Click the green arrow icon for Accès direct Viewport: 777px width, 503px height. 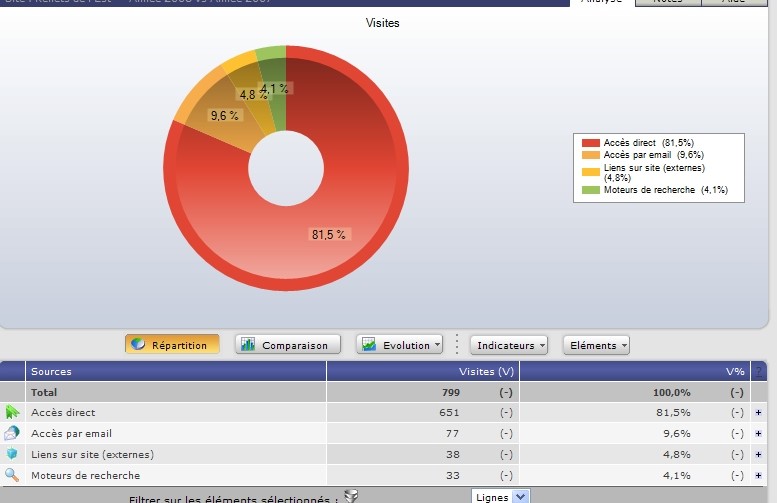coord(12,412)
